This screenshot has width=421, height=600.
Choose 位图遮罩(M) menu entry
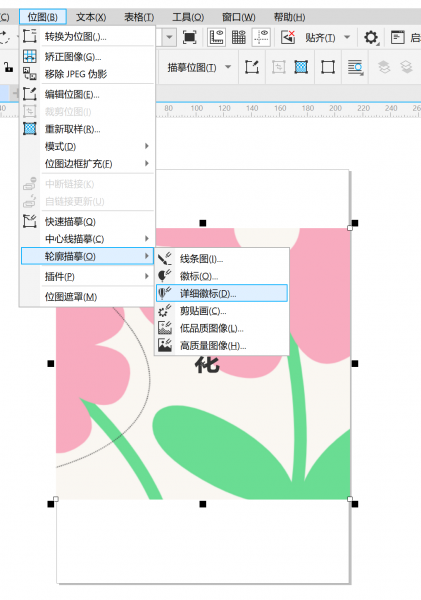(87, 297)
